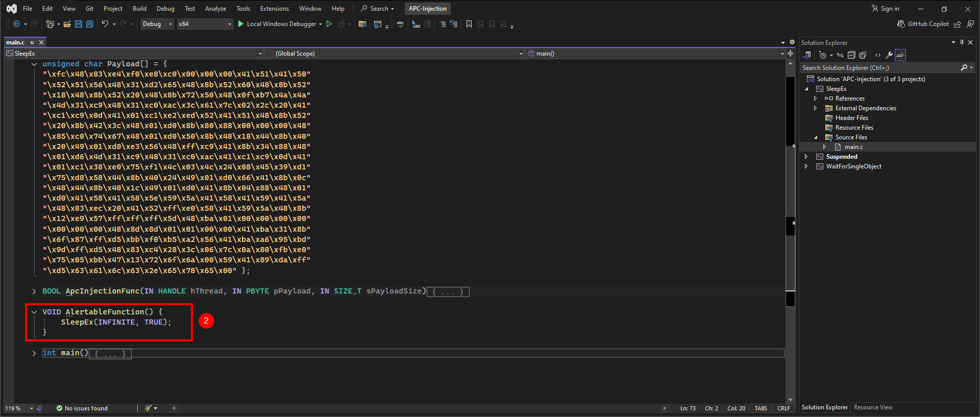Image resolution: width=980 pixels, height=417 pixels.
Task: Switch to the Resource View tab
Action: pos(873,407)
